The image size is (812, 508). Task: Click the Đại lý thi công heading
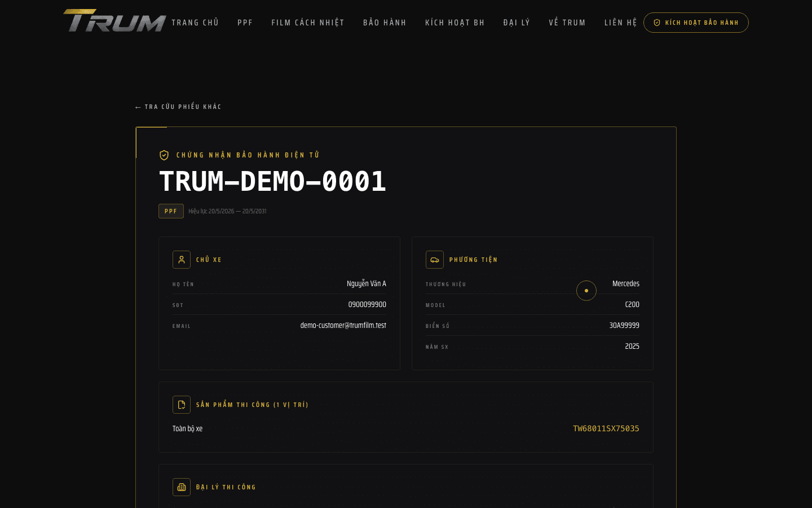(226, 487)
